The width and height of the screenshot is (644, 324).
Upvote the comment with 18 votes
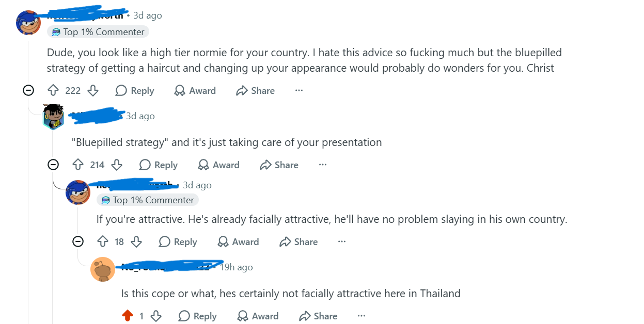(x=103, y=242)
